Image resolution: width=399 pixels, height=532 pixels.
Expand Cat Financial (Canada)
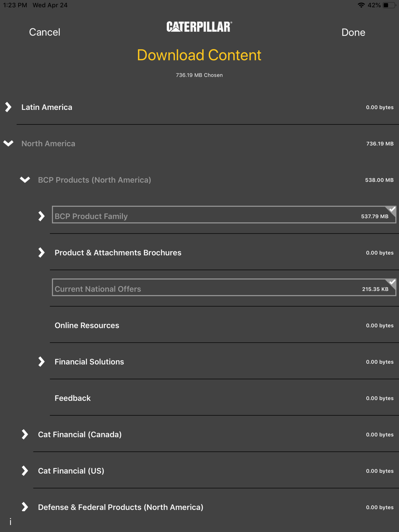click(x=25, y=434)
